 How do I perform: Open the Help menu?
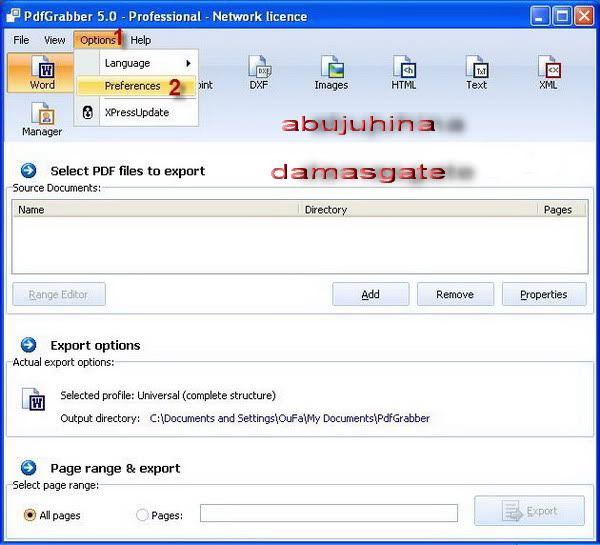click(140, 40)
